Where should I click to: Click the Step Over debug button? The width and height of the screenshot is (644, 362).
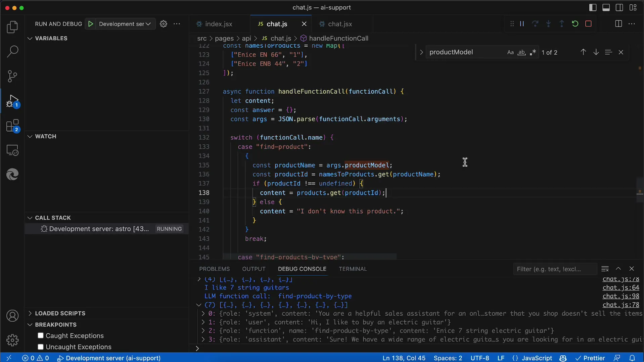[535, 24]
